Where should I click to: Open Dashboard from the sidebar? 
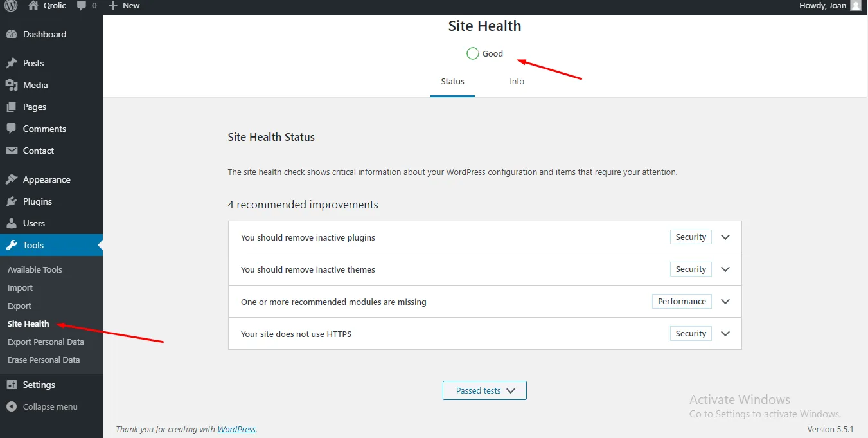pos(44,34)
